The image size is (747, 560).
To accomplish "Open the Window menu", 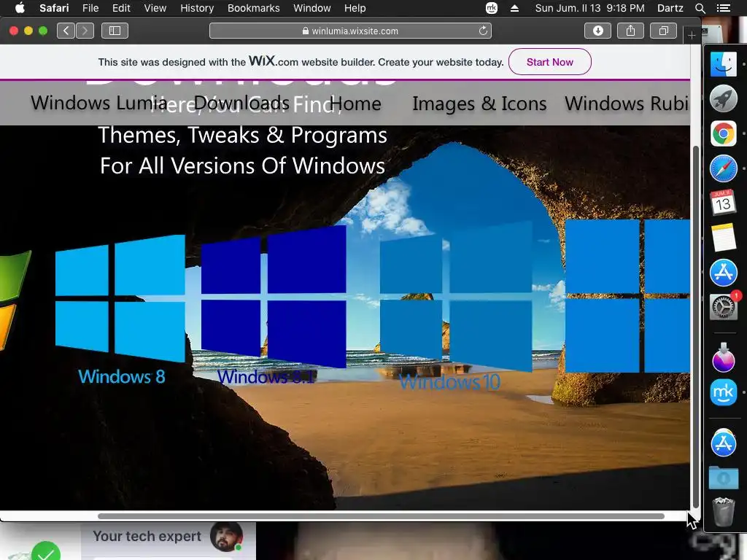I will 312,8.
